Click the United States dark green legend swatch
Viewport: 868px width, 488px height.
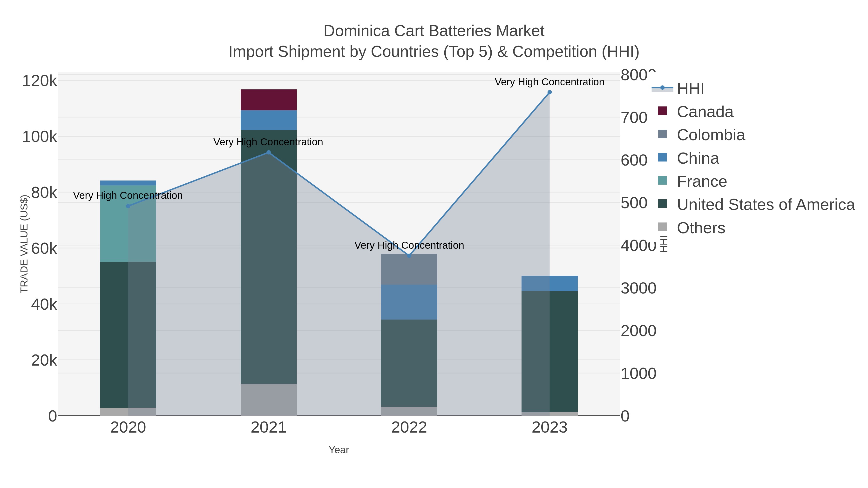click(x=663, y=204)
